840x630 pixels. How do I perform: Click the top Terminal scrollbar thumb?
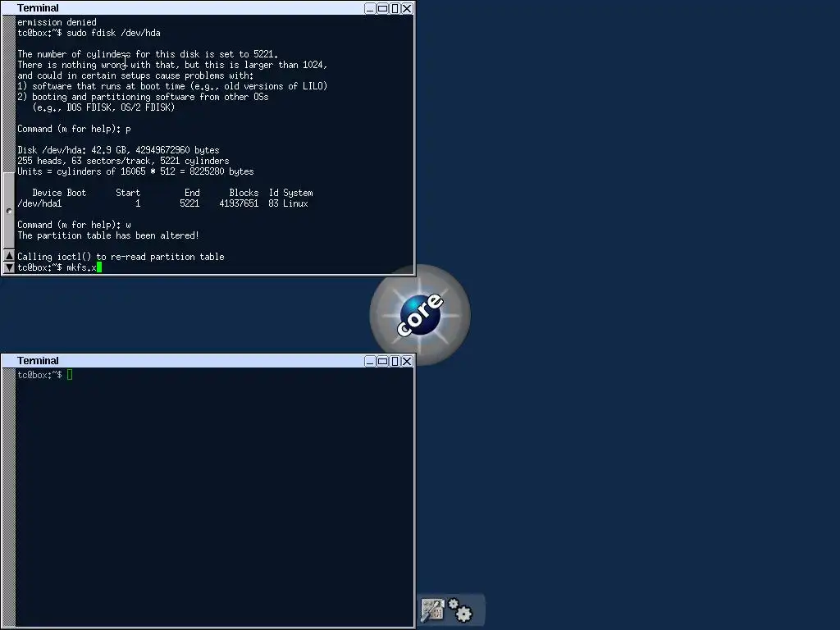click(9, 211)
